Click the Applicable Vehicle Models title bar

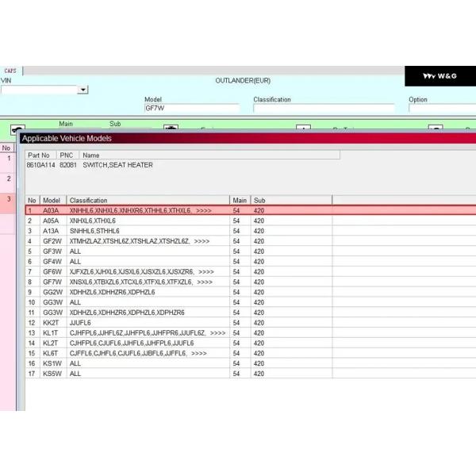[248, 138]
